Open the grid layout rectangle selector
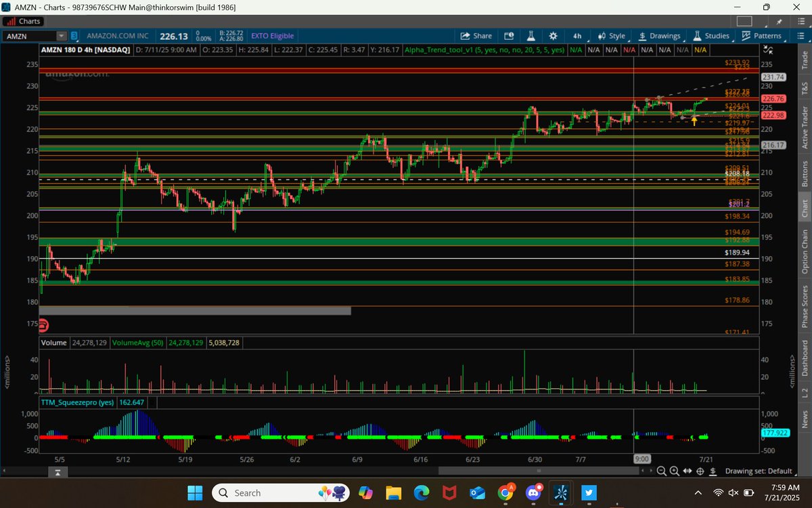The height and width of the screenshot is (508, 812). coord(744,22)
